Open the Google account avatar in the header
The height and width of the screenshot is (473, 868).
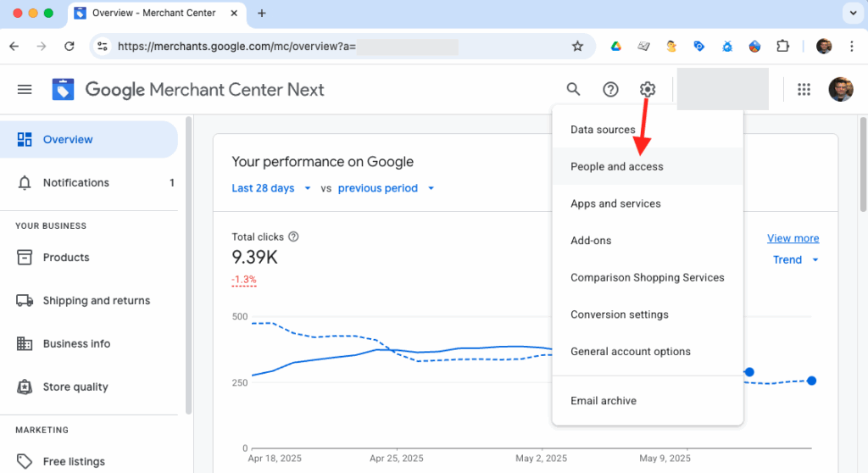[x=840, y=89]
